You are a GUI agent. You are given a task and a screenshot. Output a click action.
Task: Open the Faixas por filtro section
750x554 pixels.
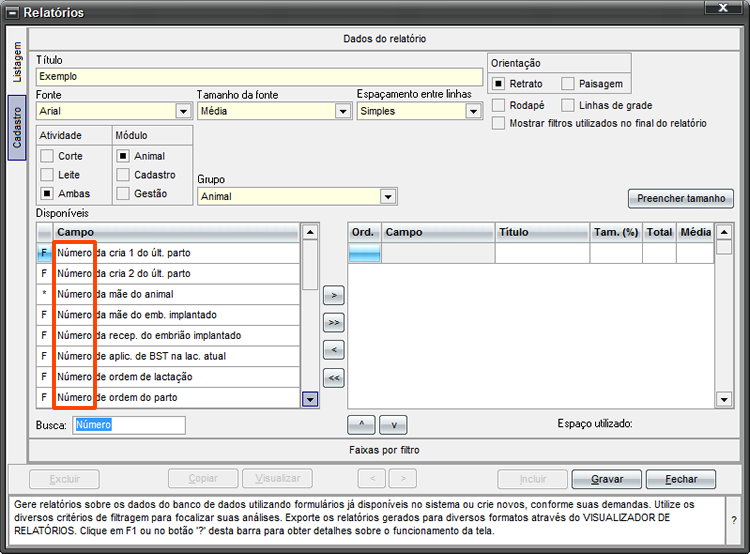click(384, 450)
